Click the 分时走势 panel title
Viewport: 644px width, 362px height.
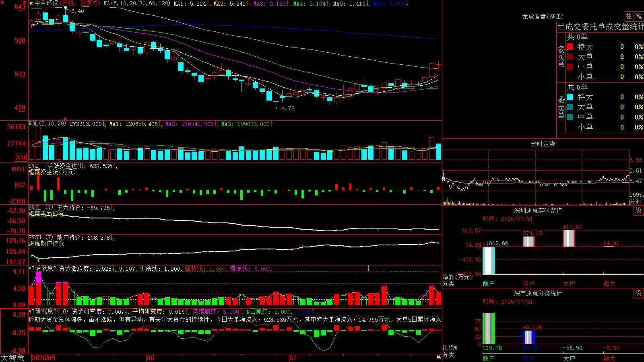click(x=543, y=144)
